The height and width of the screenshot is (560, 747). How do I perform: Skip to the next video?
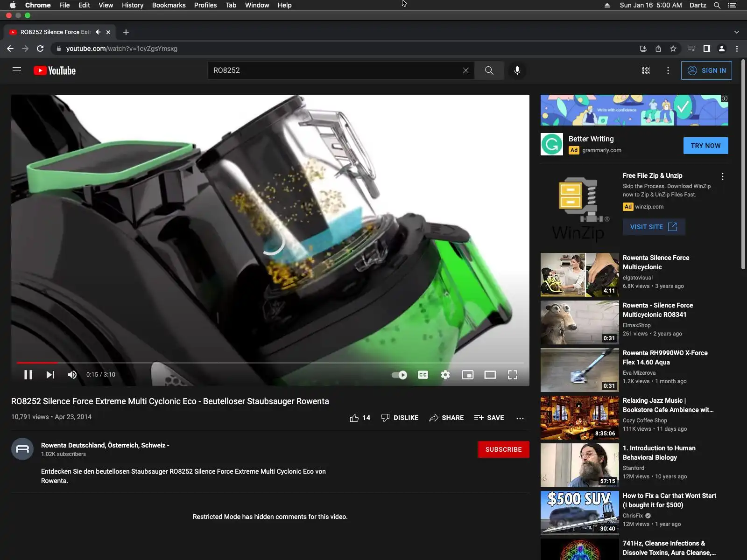click(50, 375)
